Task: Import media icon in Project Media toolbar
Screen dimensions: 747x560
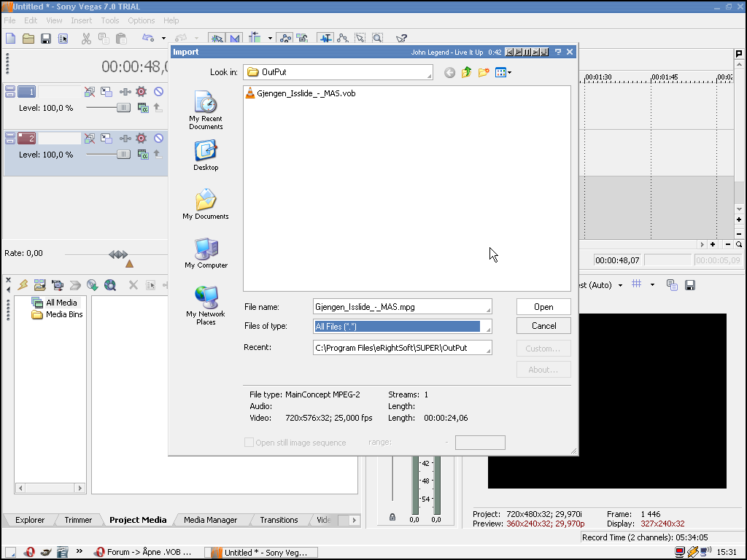Action: (40, 285)
